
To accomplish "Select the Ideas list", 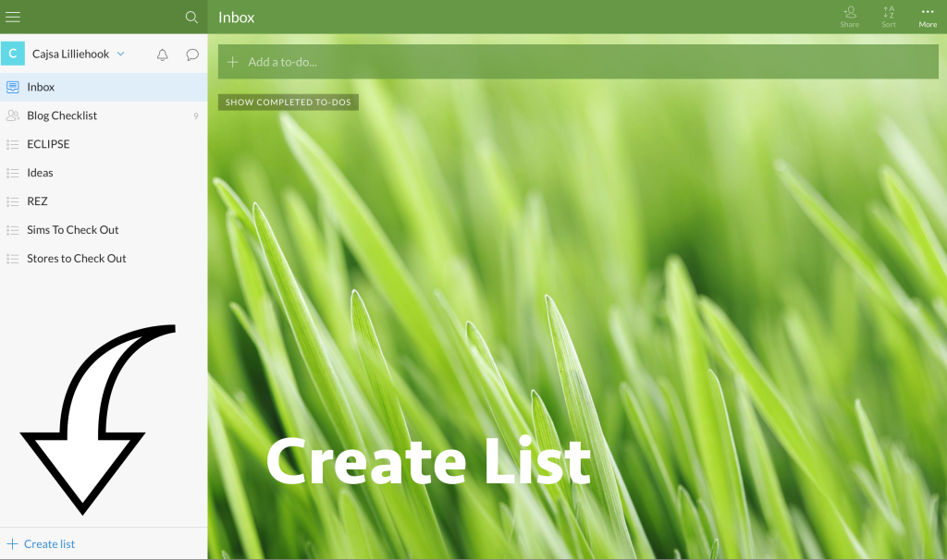I will 40,173.
